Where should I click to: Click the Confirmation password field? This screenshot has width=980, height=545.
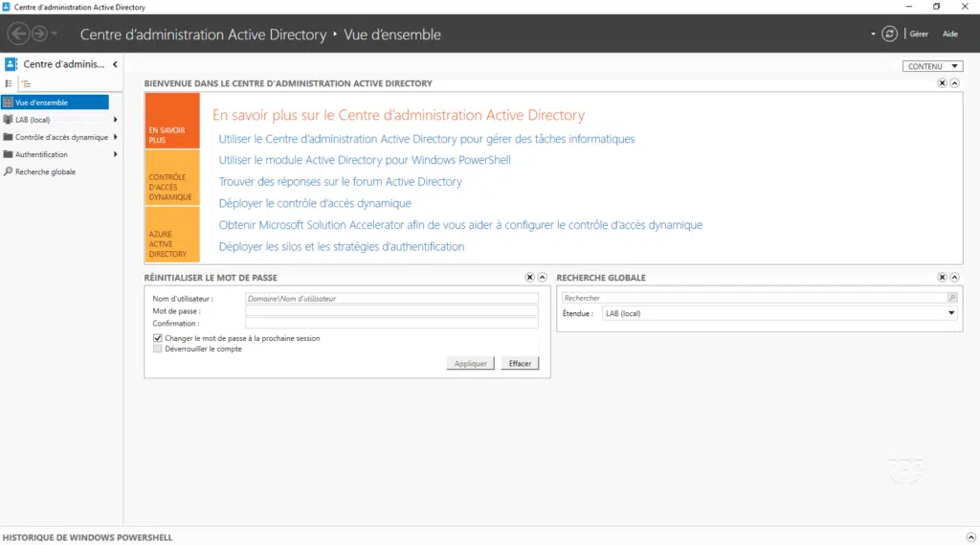click(391, 324)
